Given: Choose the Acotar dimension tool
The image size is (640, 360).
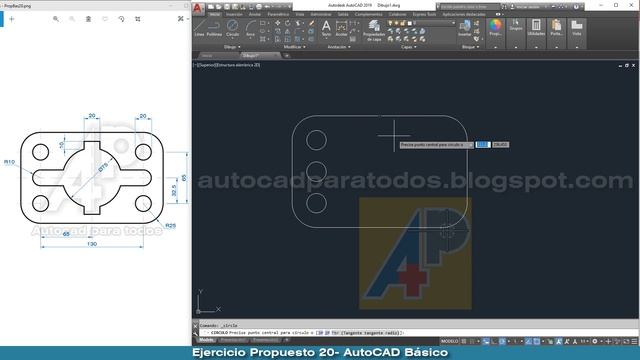Looking at the screenshot, I should pos(341,28).
